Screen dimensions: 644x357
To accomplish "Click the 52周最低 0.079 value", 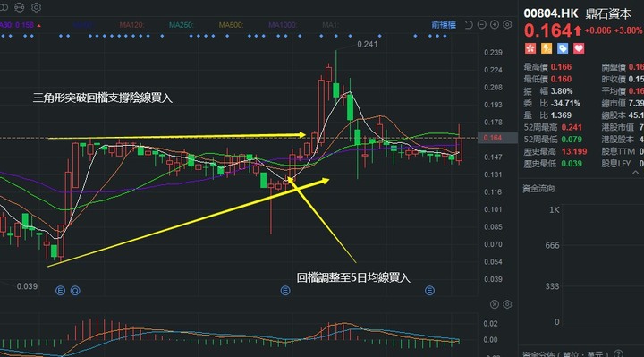I will click(572, 140).
